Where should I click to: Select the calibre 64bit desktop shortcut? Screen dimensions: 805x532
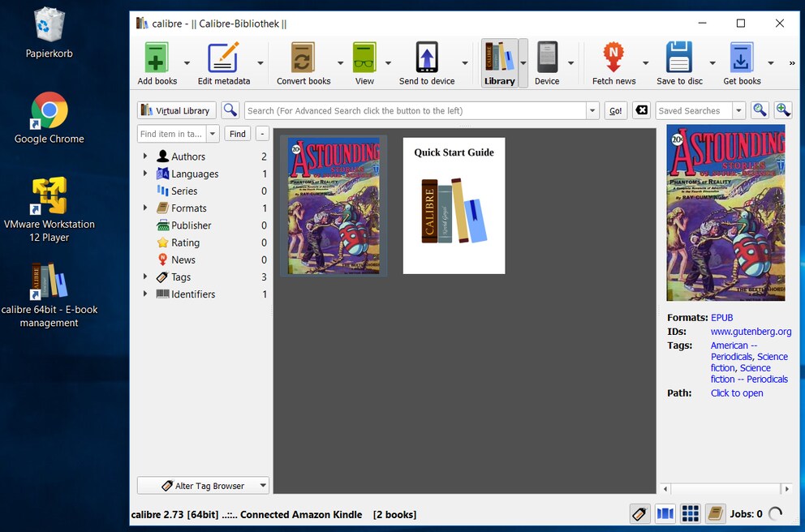click(x=50, y=295)
